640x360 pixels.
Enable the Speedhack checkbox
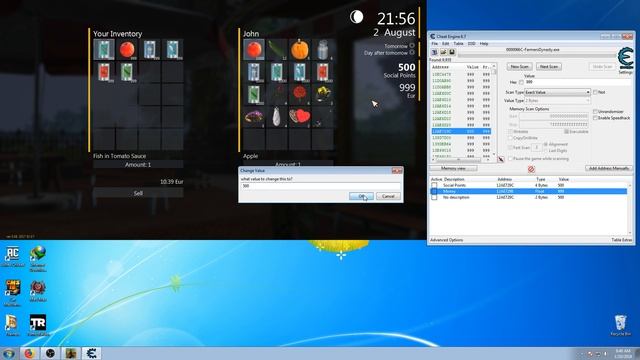point(595,118)
